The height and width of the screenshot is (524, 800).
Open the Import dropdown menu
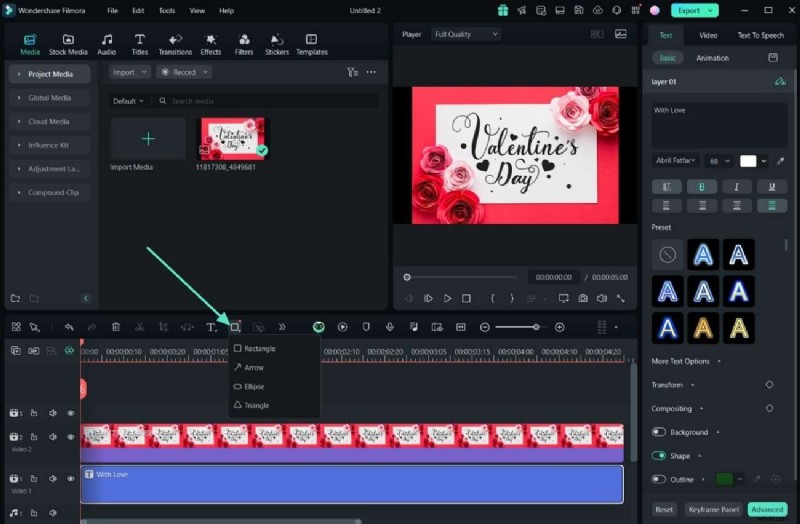[129, 72]
